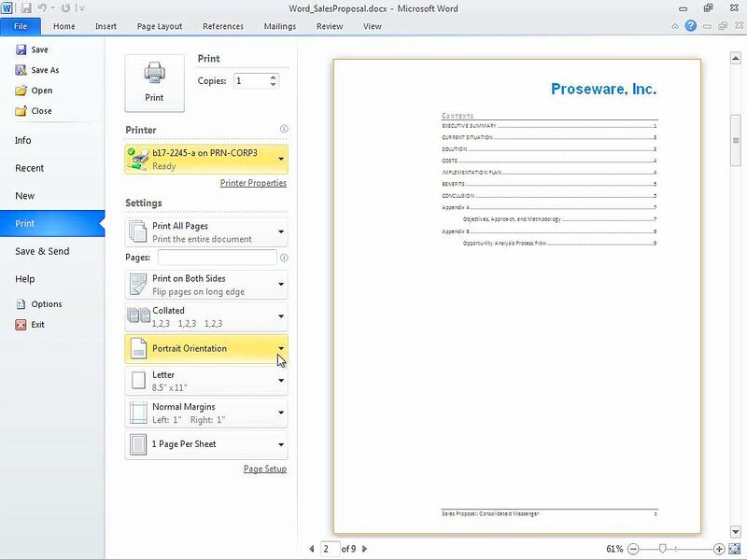Open the Word Help question mark icon

(690, 26)
